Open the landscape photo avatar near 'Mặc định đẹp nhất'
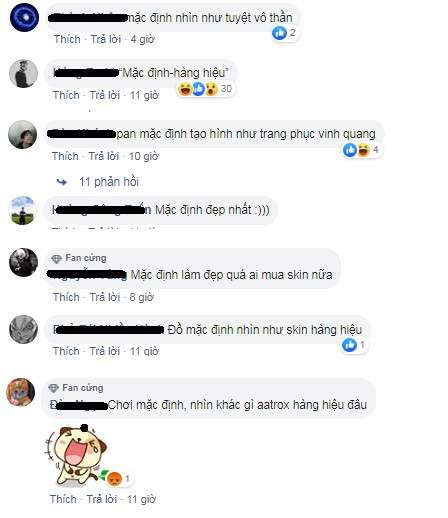The height and width of the screenshot is (518, 448). [23, 211]
